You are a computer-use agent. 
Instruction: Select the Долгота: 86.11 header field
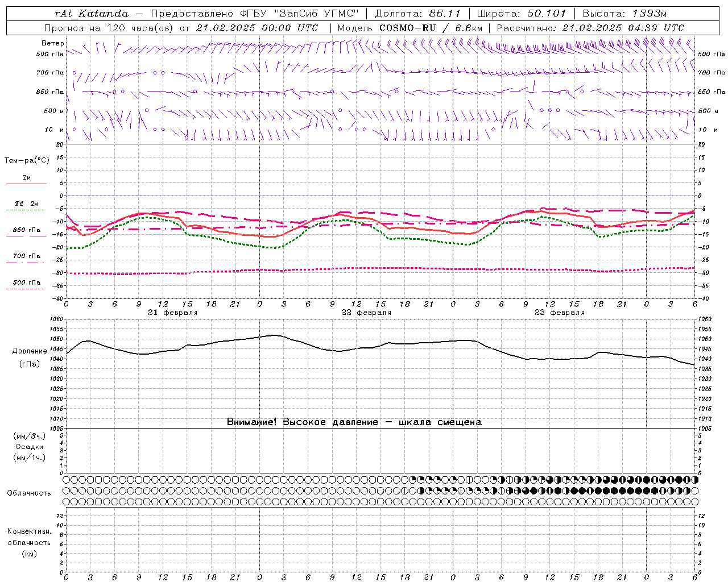tap(419, 14)
